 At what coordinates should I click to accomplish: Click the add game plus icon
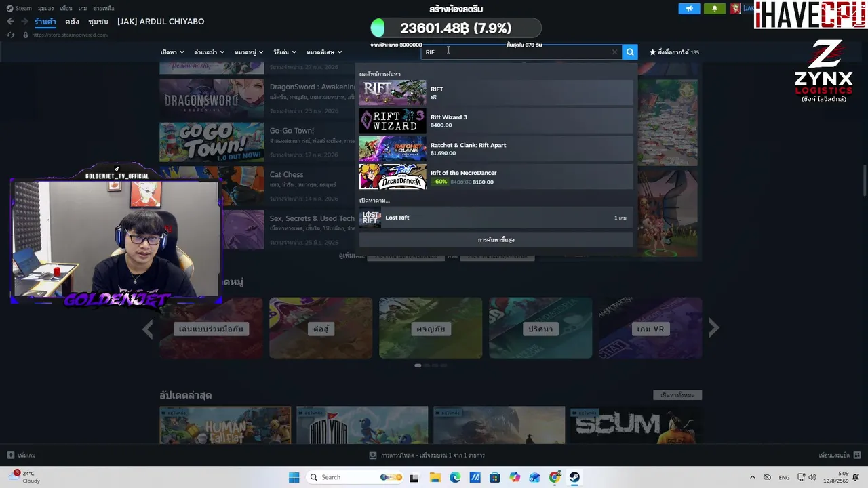[11, 455]
